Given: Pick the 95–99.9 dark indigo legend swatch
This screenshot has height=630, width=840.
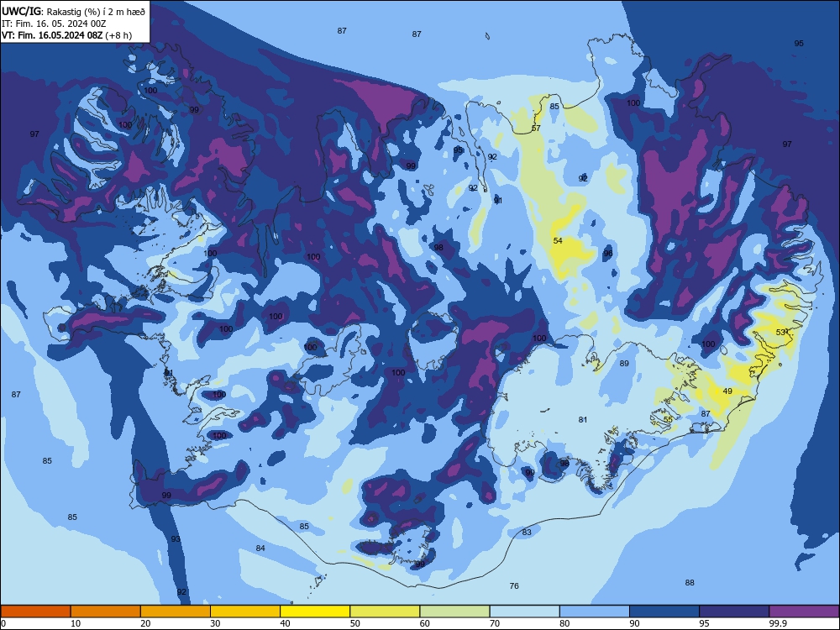Looking at the screenshot, I should (x=734, y=612).
